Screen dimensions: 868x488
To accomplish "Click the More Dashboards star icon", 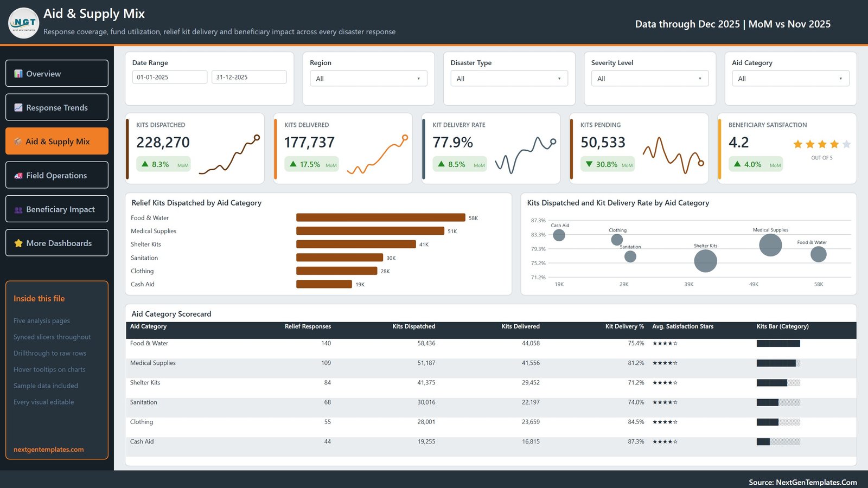I will click(18, 243).
